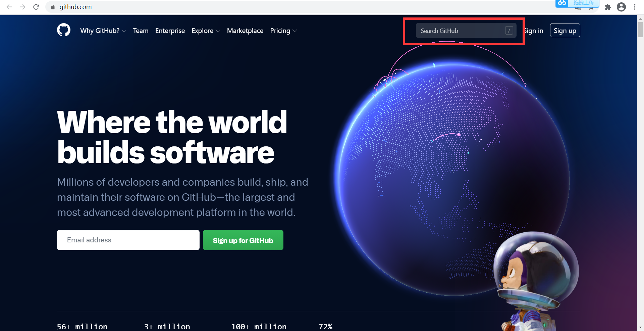The width and height of the screenshot is (644, 331).
Task: Click the slash shortcut key icon in search
Action: tap(509, 31)
